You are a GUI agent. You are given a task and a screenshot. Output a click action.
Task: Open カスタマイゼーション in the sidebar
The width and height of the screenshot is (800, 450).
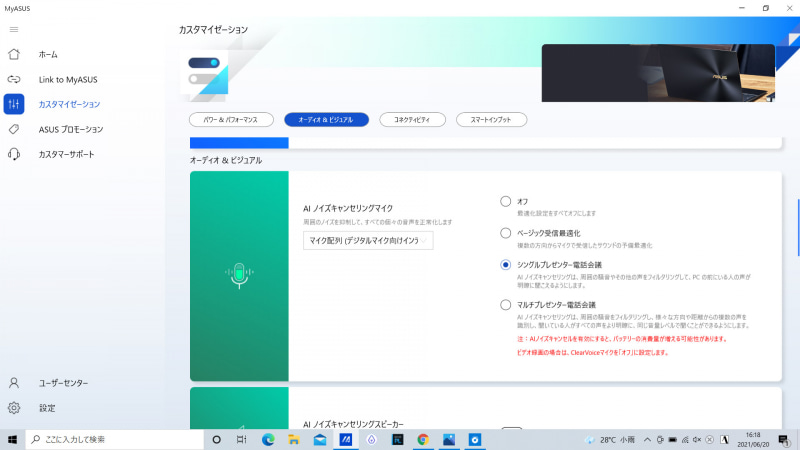[x=69, y=104]
